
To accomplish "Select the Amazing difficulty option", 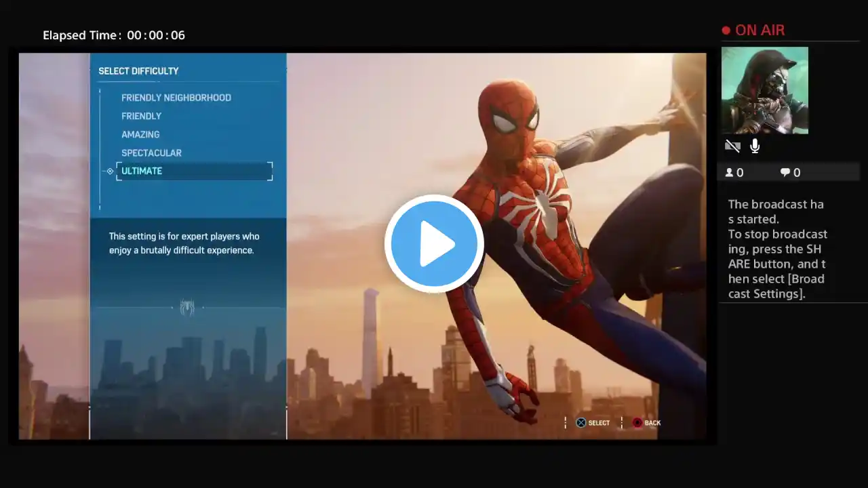I will coord(140,134).
